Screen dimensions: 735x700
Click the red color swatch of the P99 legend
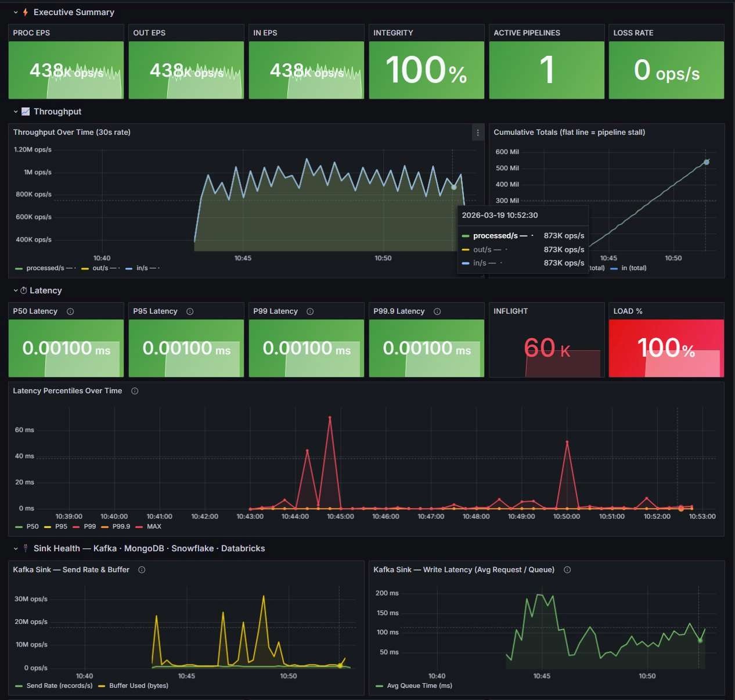[76, 527]
